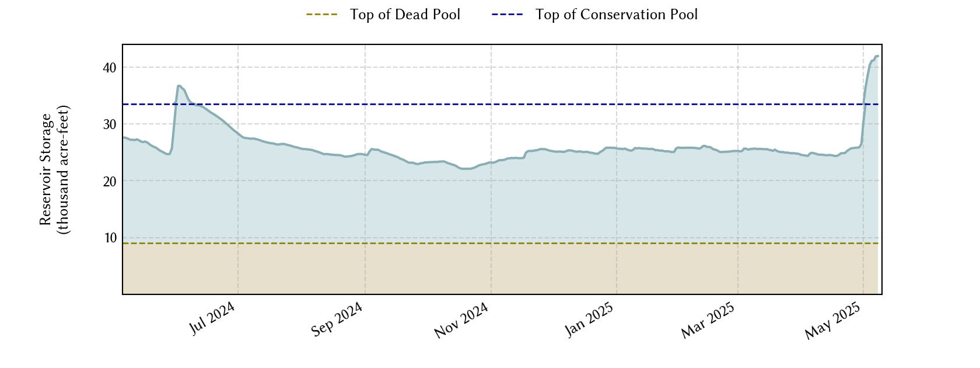Click the 'Sep 2024' x-axis label

(337, 320)
